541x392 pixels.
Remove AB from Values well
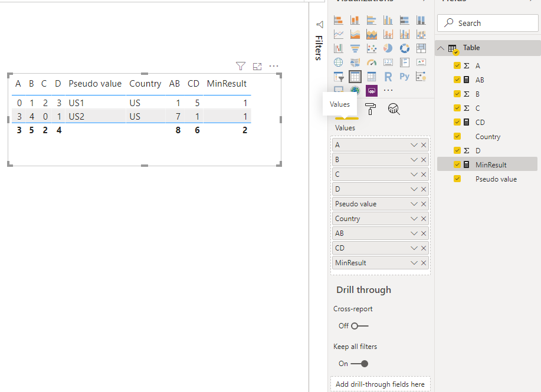click(424, 233)
